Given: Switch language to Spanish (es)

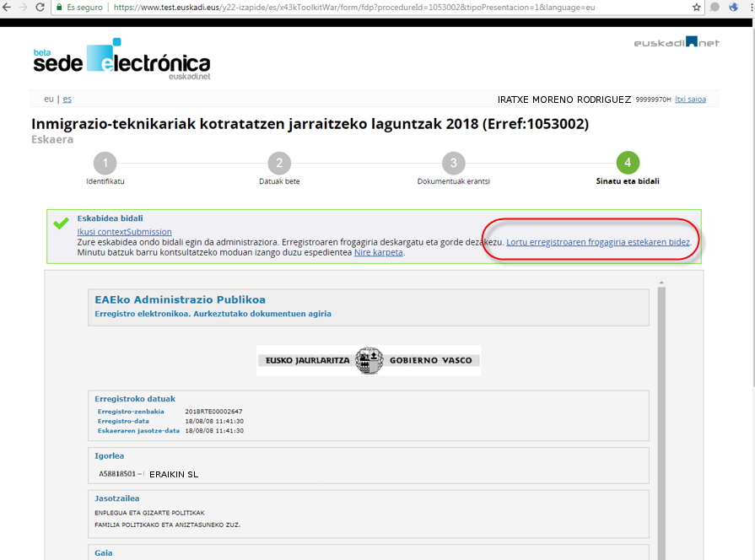Looking at the screenshot, I should coord(67,99).
